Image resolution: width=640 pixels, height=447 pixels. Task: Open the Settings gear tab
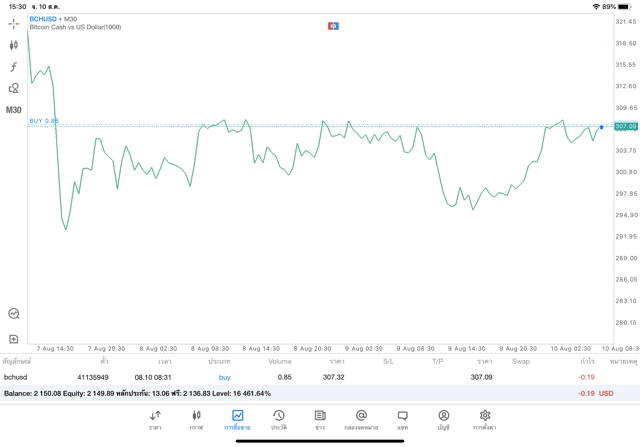click(484, 419)
